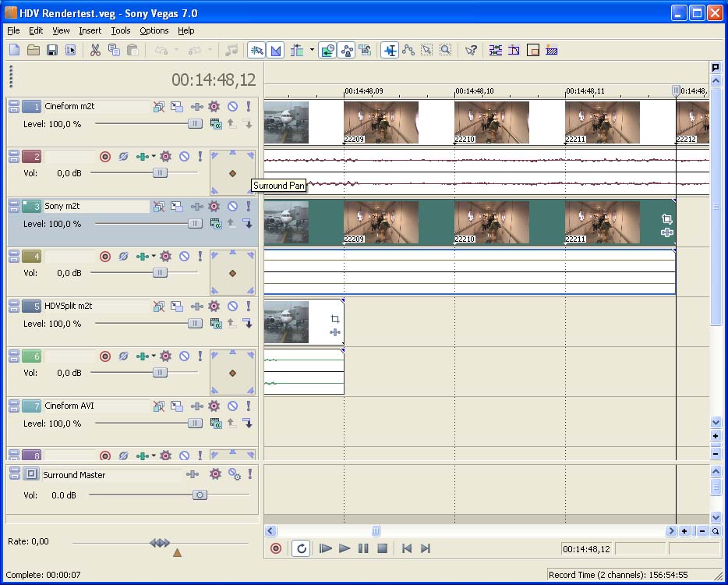Click Play From Start in transport bar
Image resolution: width=728 pixels, height=585 pixels.
326,549
